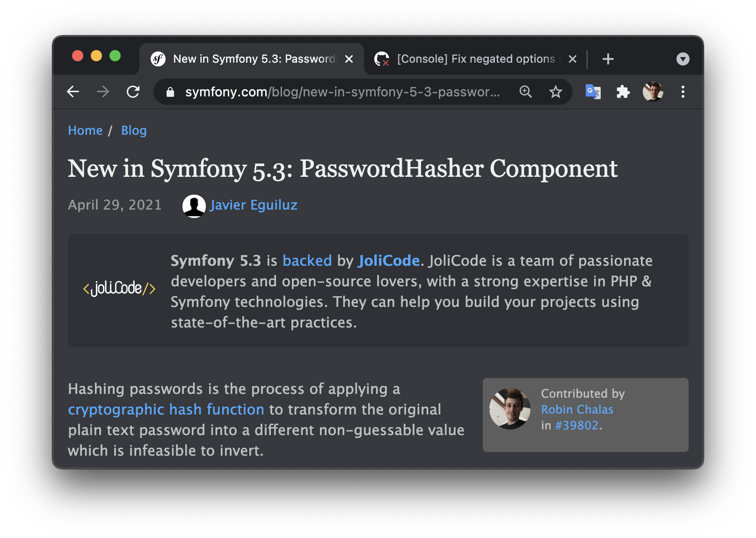Click Javier Eguiluz's avatar icon

(194, 206)
